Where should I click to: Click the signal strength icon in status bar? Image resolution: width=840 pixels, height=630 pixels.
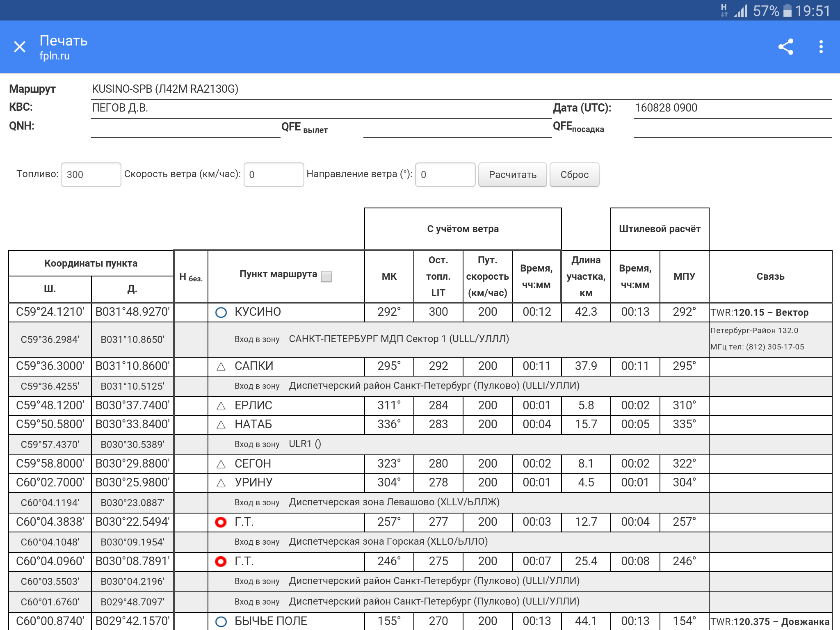[741, 11]
